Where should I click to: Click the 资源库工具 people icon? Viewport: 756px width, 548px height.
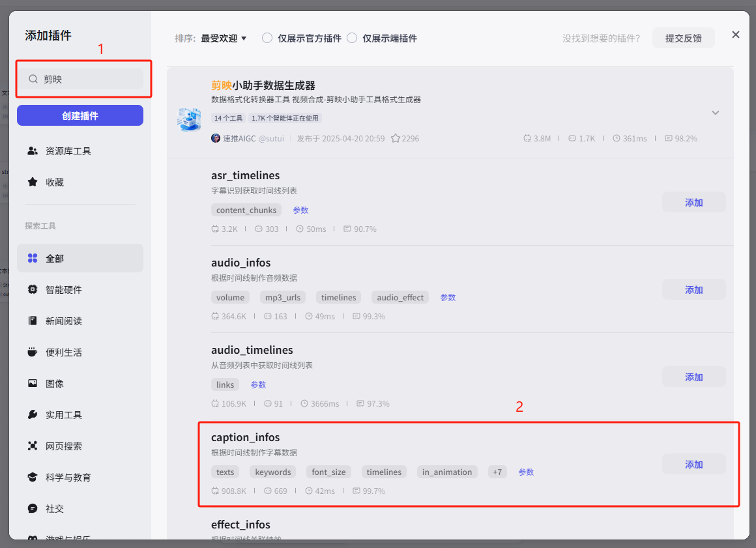(33, 151)
